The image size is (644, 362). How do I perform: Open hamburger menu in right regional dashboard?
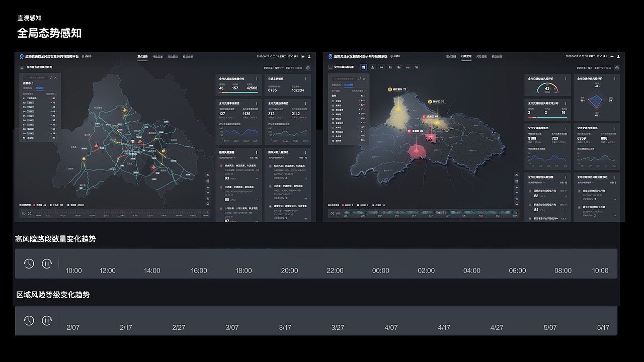331,67
